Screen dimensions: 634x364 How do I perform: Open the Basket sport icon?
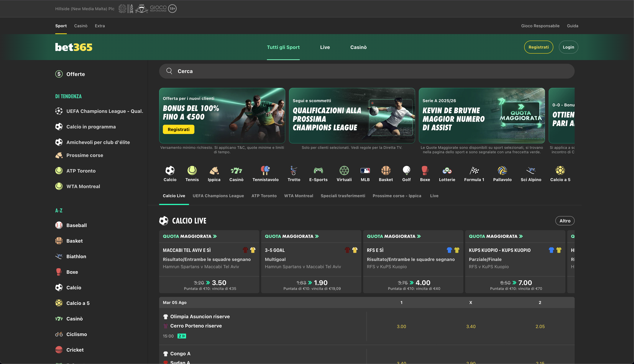[386, 170]
